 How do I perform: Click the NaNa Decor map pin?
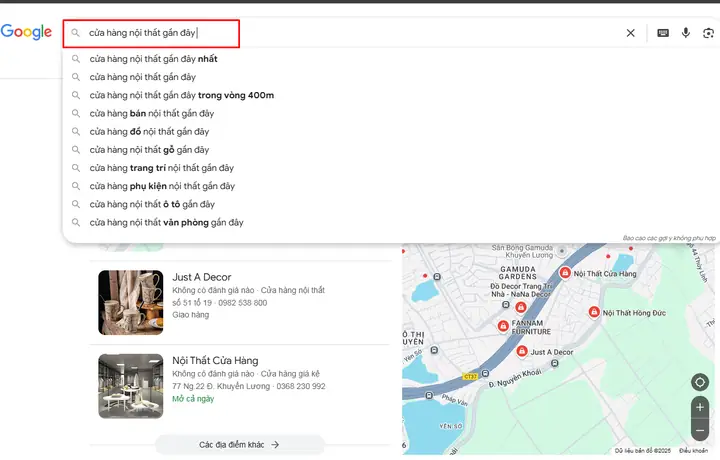pyautogui.click(x=521, y=307)
